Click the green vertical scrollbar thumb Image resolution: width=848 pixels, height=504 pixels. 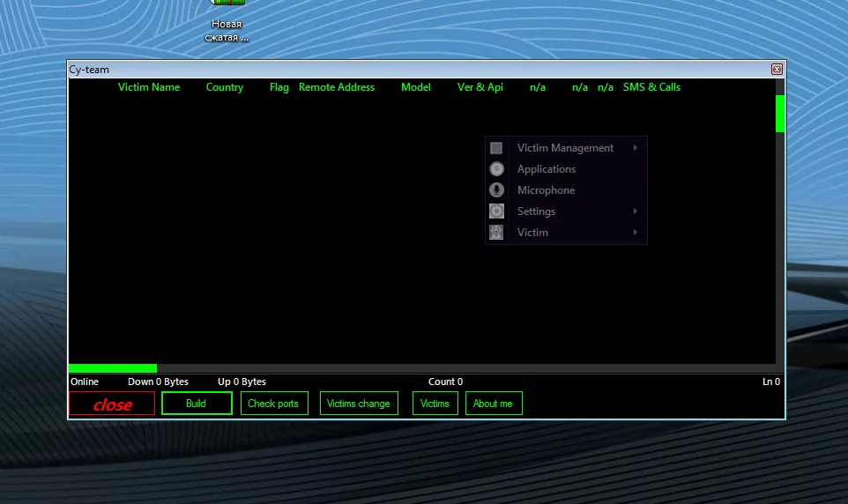coord(780,114)
